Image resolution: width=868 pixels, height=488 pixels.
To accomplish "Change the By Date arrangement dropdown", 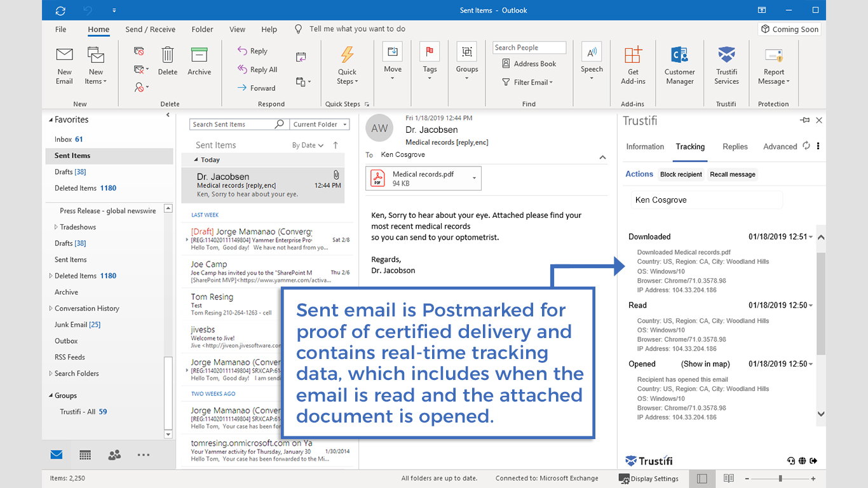I will 308,145.
